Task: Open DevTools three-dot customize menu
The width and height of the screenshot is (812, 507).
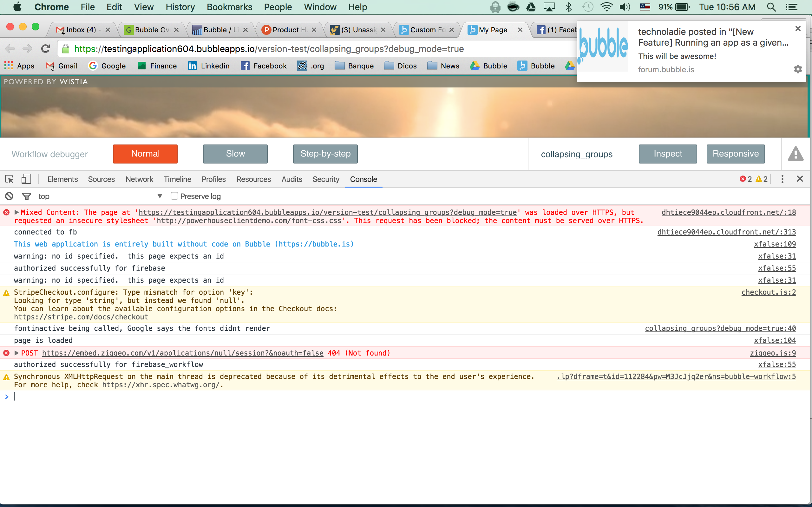Action: coord(782,179)
